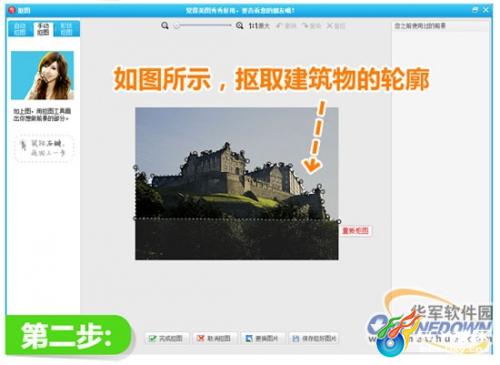Screen dimensions: 500x365
Task: Switch to the automatic cutout tab
Action: point(20,29)
